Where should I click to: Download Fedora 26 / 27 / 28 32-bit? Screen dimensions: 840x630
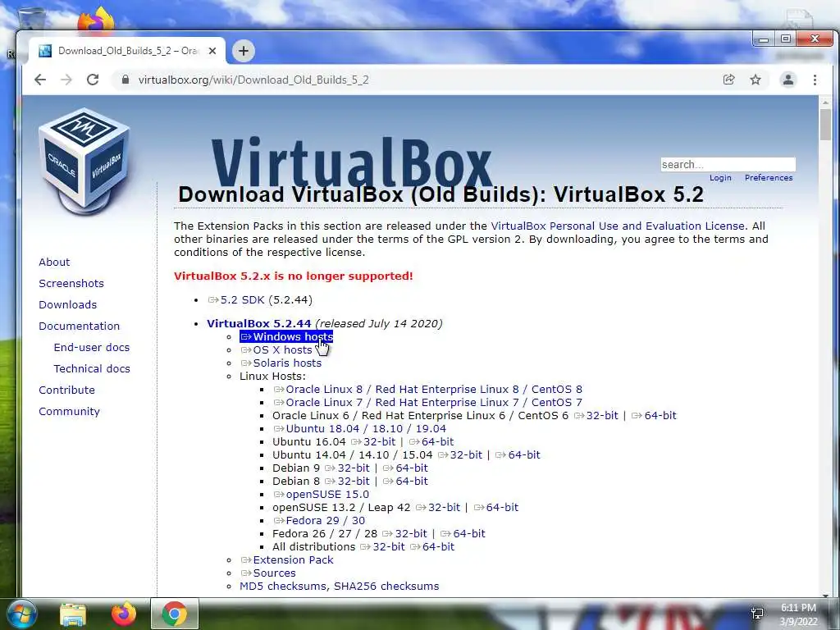[404, 533]
